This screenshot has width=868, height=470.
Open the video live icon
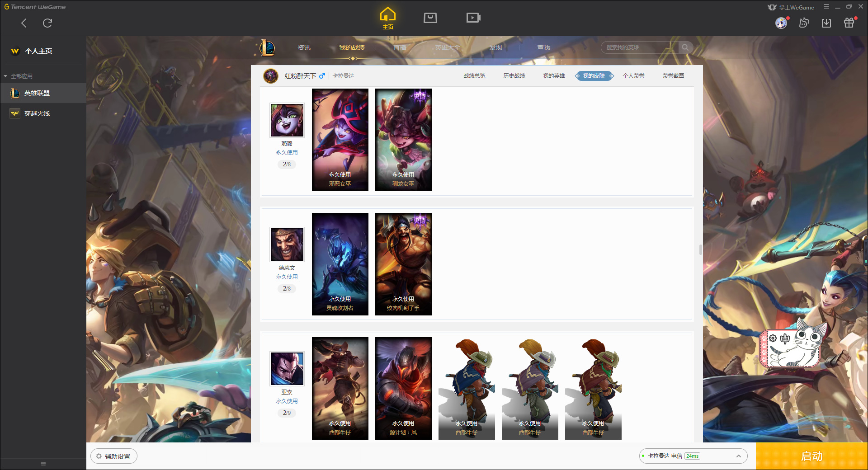pos(473,18)
